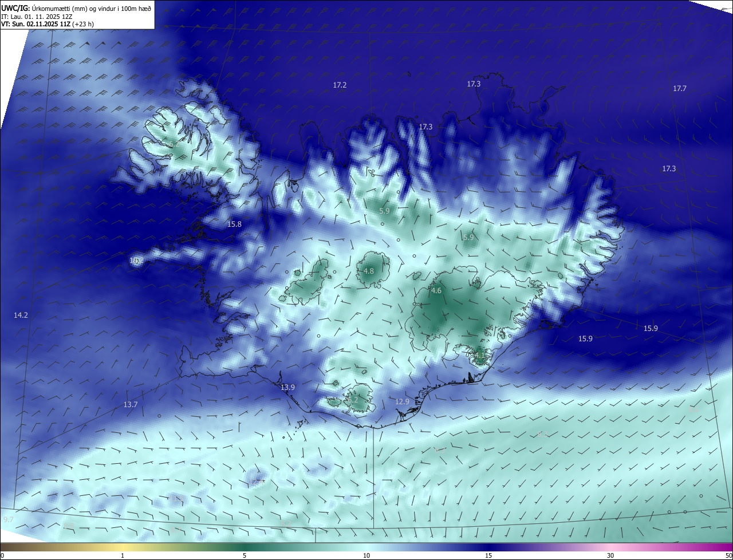Viewport: 733px width, 560px height.
Task: Click the legend tick labelled 5
Action: pos(245,556)
